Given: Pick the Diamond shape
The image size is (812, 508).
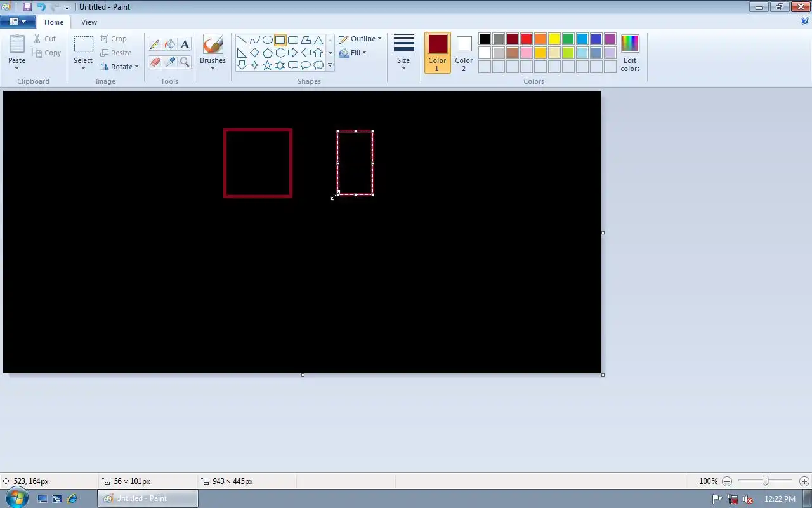Looking at the screenshot, I should [x=254, y=53].
